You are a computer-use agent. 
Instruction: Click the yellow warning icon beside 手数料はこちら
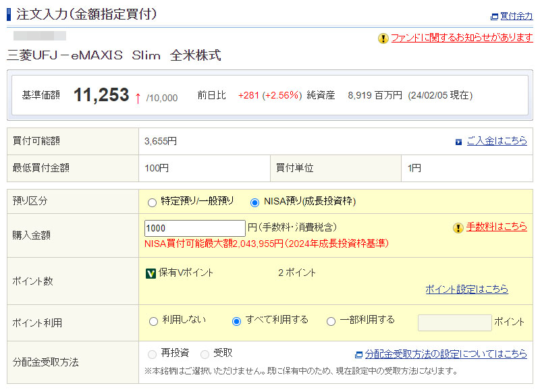tap(458, 228)
